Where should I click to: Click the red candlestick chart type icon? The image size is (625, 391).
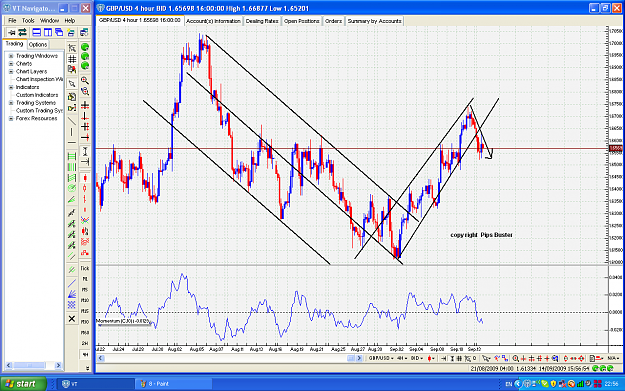click(85, 178)
